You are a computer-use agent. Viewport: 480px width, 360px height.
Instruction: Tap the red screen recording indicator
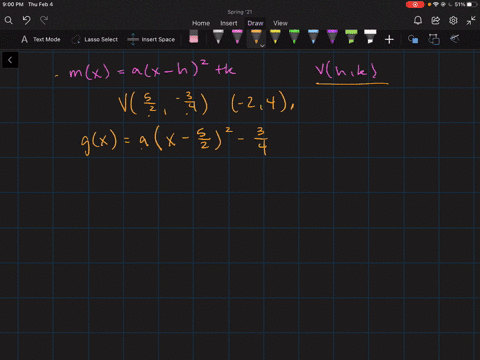coord(415,4)
